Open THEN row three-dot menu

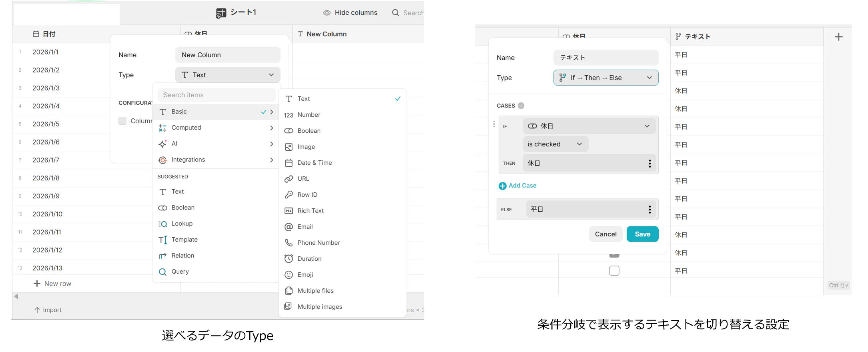(649, 163)
